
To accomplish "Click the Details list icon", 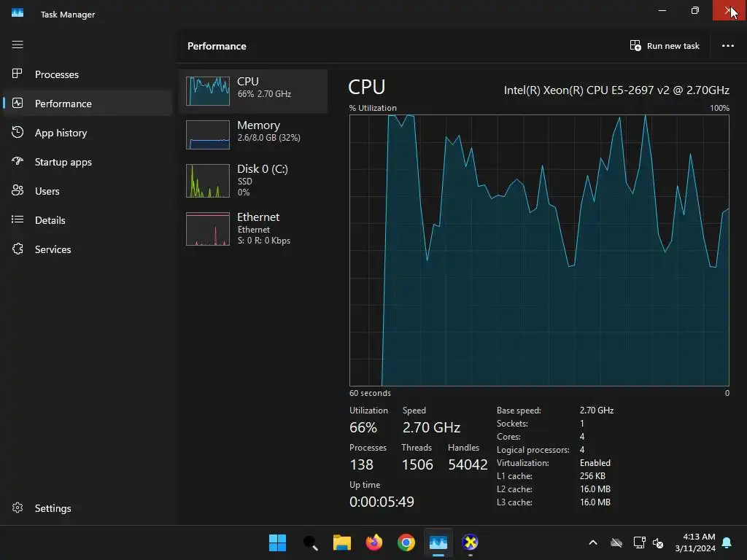I will point(18,219).
